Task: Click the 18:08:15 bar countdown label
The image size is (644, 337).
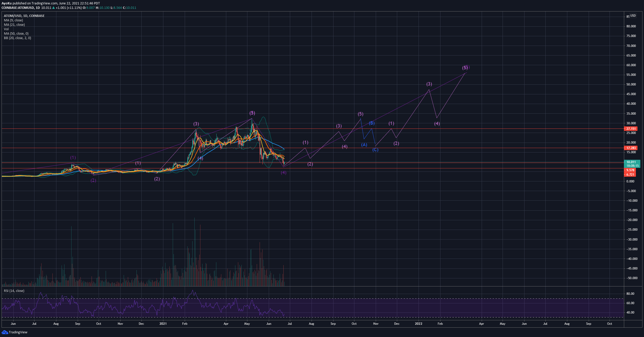Action: (x=632, y=166)
